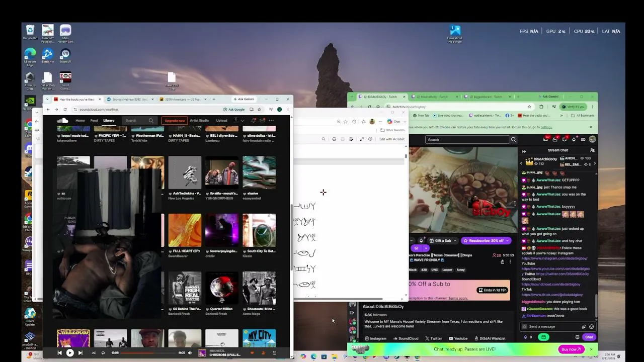The height and width of the screenshot is (362, 644).
Task: Open Twitch Get Bits diamond icon
Action: [x=574, y=139]
